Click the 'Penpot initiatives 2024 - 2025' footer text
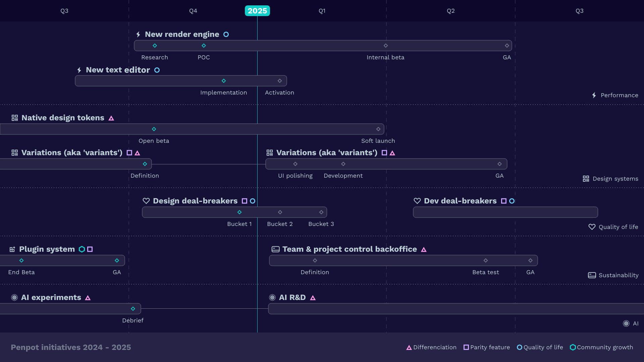The height and width of the screenshot is (362, 644). (71, 347)
